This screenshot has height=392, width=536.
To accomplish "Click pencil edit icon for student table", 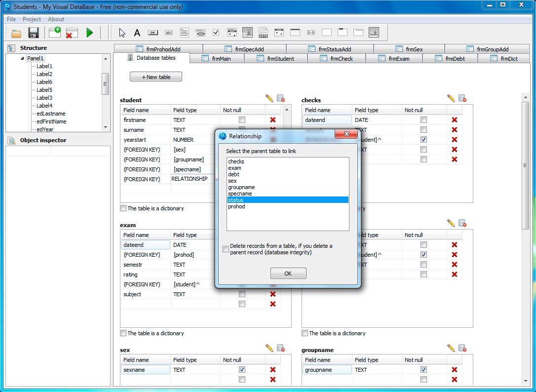I will 269,98.
